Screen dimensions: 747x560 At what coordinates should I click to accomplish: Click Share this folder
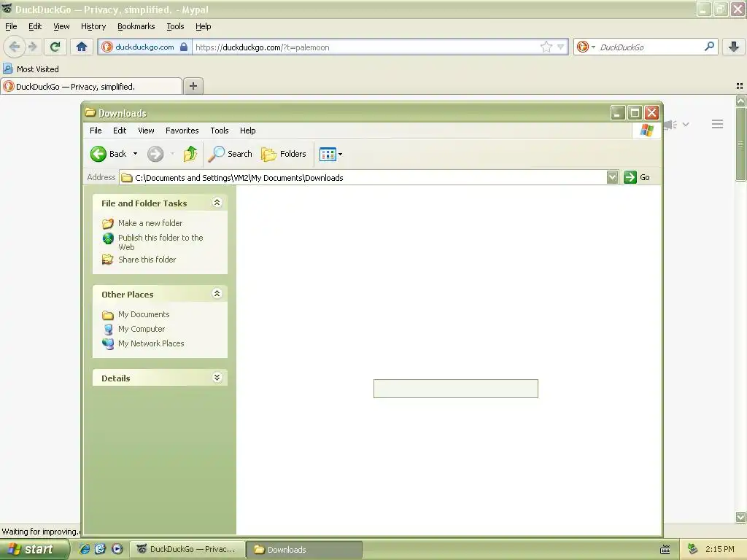[147, 260]
